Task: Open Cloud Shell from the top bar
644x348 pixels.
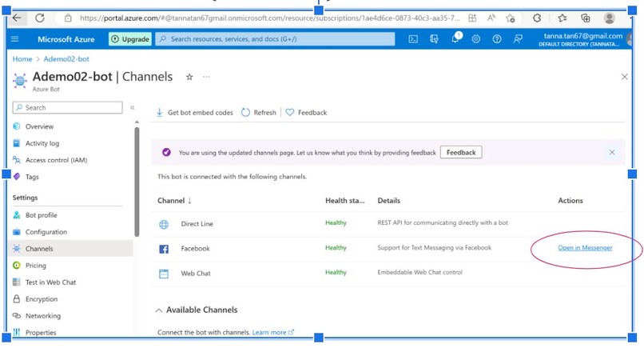Action: tap(413, 39)
